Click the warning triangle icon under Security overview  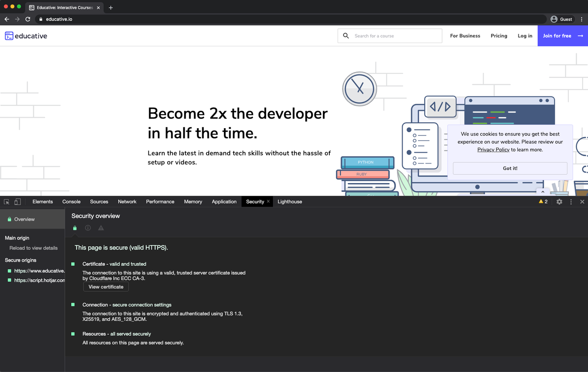(x=101, y=228)
